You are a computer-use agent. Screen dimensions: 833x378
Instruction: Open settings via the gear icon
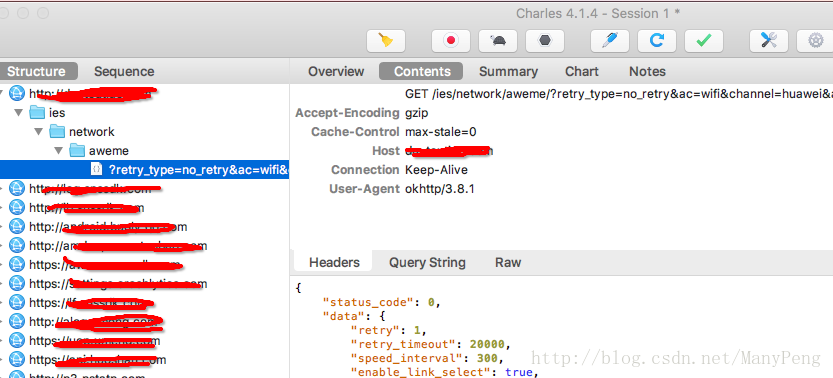tap(815, 41)
